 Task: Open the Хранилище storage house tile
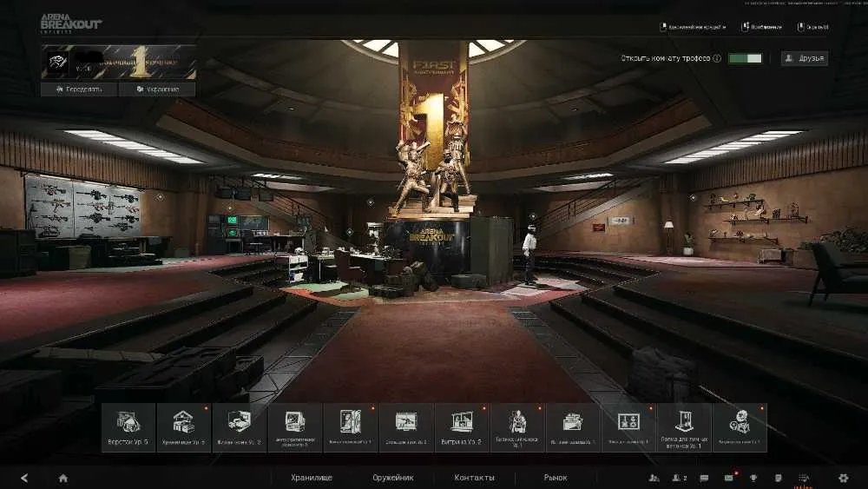click(183, 427)
